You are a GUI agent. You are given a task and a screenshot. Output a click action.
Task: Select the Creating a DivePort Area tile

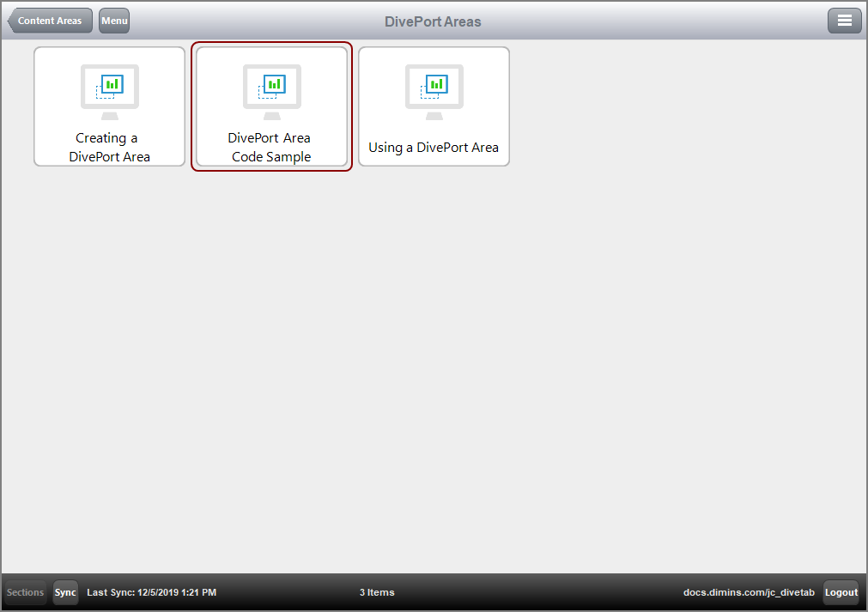coord(109,106)
